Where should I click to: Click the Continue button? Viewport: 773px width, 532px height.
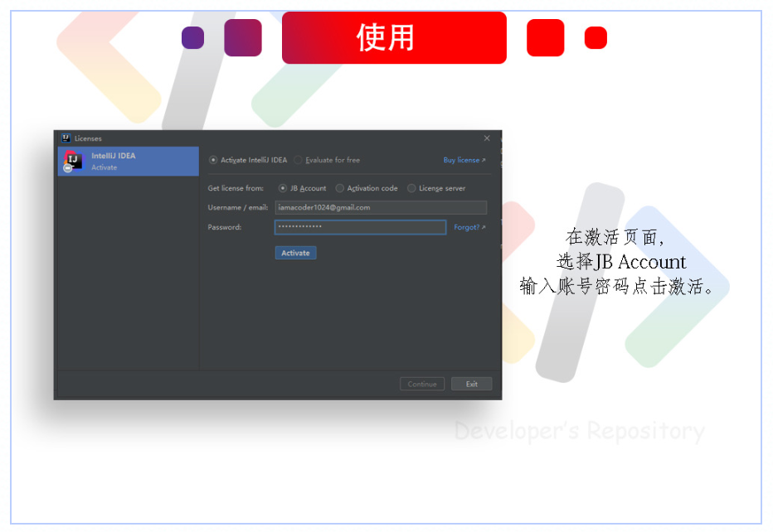click(x=421, y=384)
